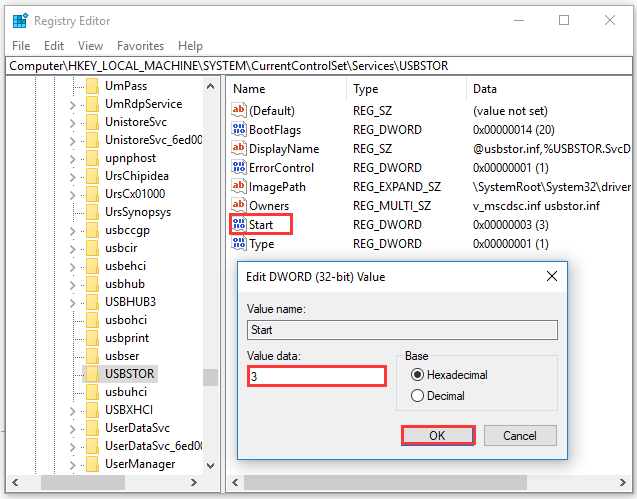Viewport: 637px width, 499px height.
Task: Select the Hexadecimal base radio button
Action: (417, 375)
